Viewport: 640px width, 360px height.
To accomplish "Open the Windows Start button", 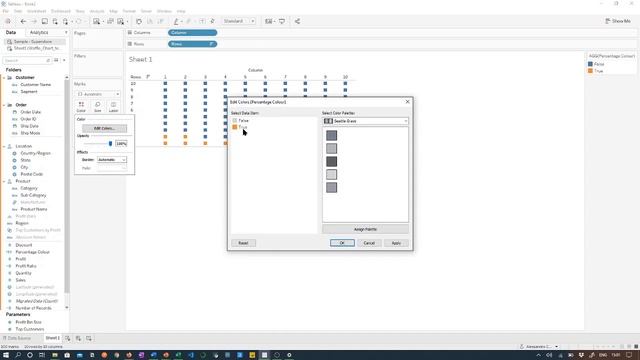I will click(6, 355).
